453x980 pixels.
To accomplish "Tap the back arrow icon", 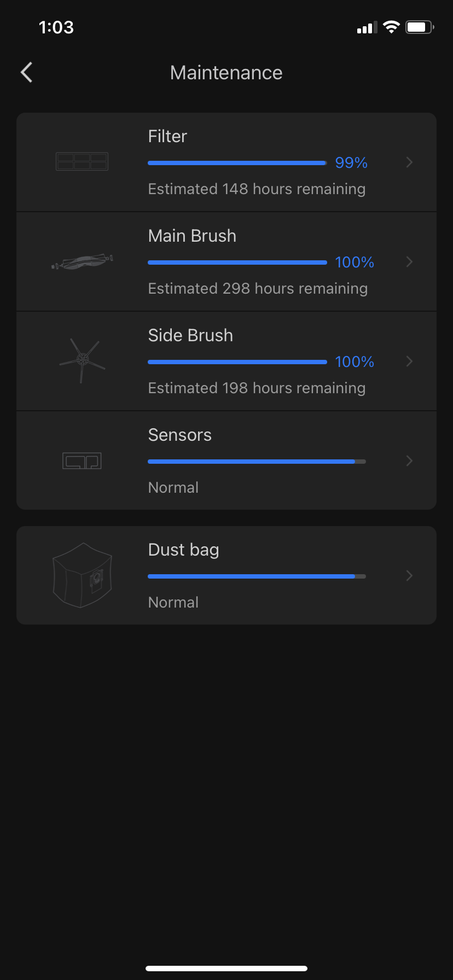I will click(x=26, y=72).
